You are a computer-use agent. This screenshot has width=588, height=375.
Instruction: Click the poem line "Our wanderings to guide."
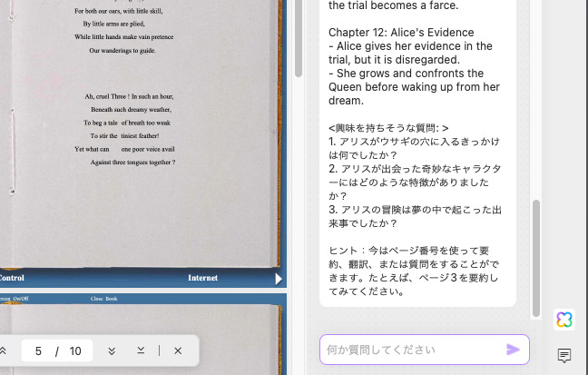click(122, 50)
